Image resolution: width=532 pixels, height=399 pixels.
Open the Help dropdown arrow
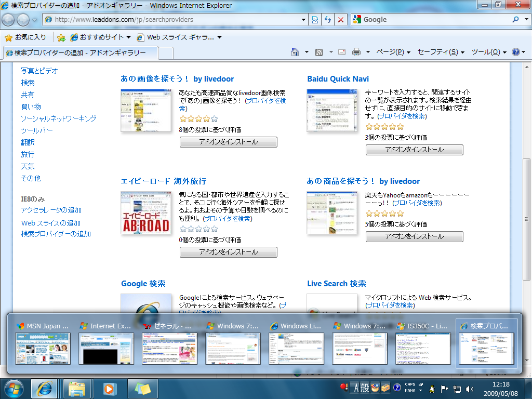click(524, 52)
